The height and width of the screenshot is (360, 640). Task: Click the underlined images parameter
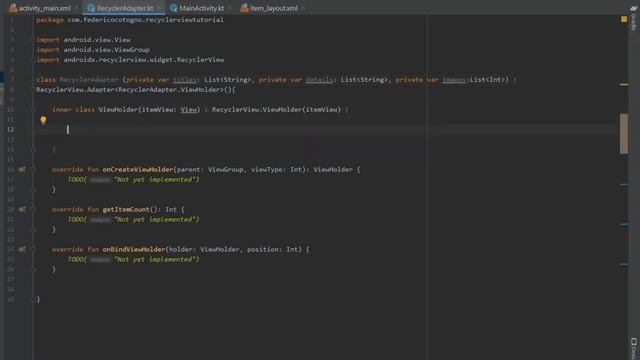click(454, 80)
